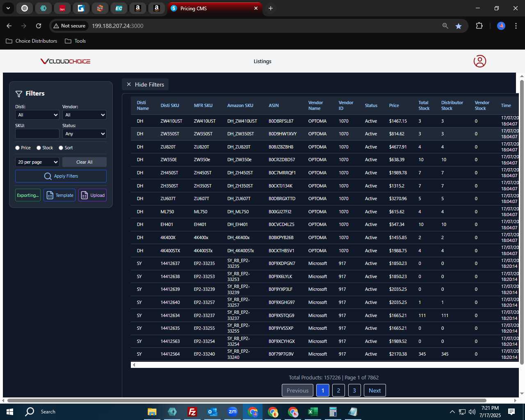
Task: Select the Price radio button
Action: click(17, 148)
